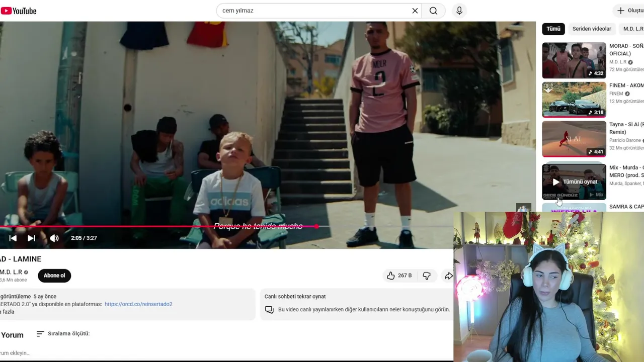Open FINEM - AKOM video title
644x362 pixels.
click(626, 85)
